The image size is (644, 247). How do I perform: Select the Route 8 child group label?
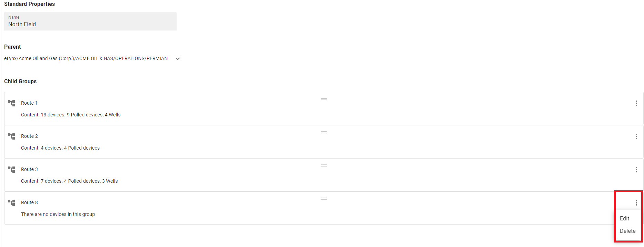tap(29, 202)
